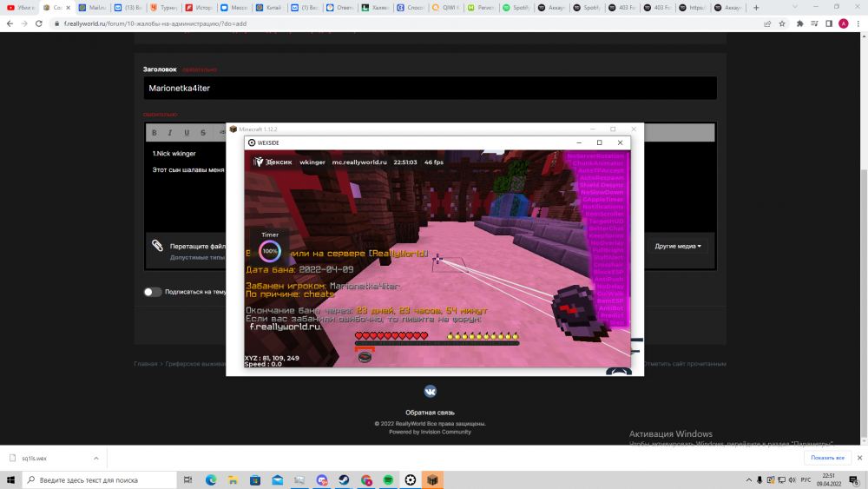
Task: Bookmark this page with the star icon
Action: 782,23
